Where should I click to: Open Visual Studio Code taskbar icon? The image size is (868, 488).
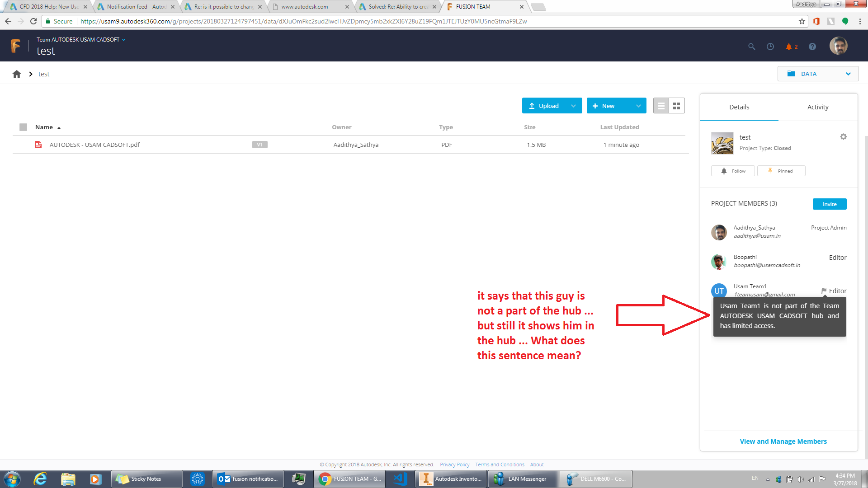click(x=400, y=479)
